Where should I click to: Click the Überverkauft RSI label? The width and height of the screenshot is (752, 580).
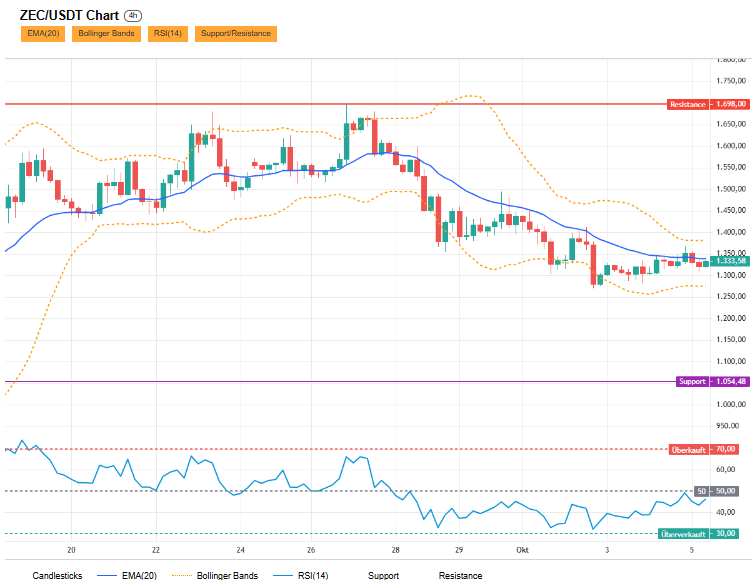[683, 534]
